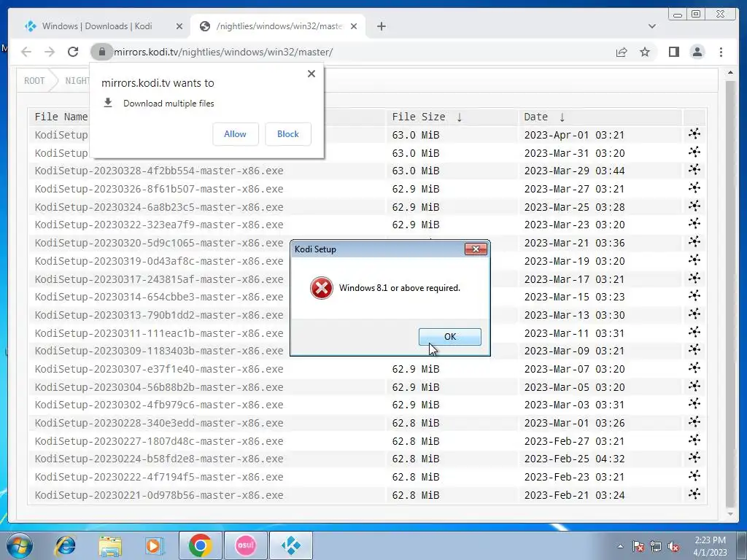Switch to Chrome taskbar button
This screenshot has height=560, width=747.
point(200,545)
